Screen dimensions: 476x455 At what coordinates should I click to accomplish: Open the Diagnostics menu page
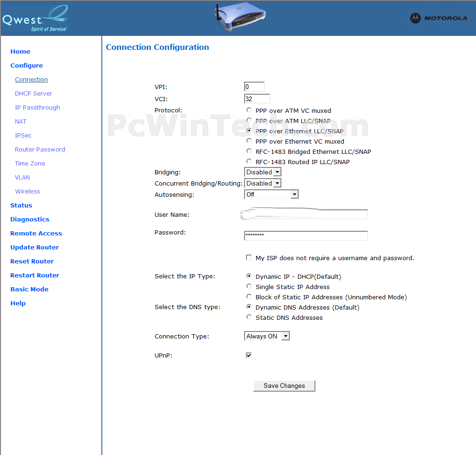tap(30, 219)
